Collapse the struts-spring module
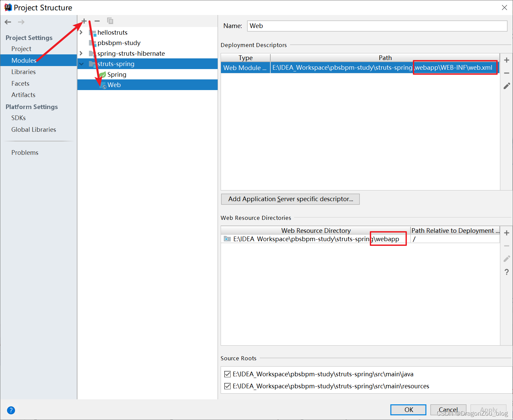 81,64
